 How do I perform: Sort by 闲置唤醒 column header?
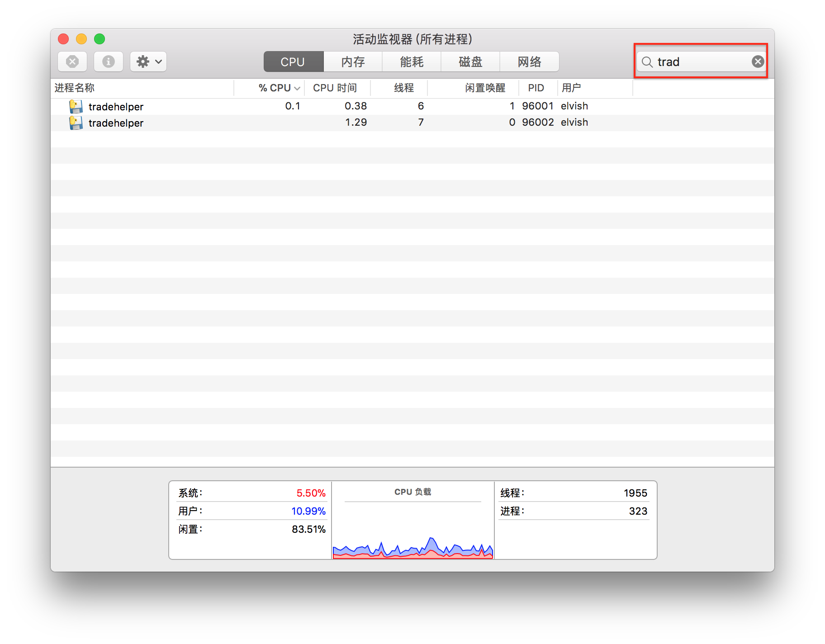point(473,88)
